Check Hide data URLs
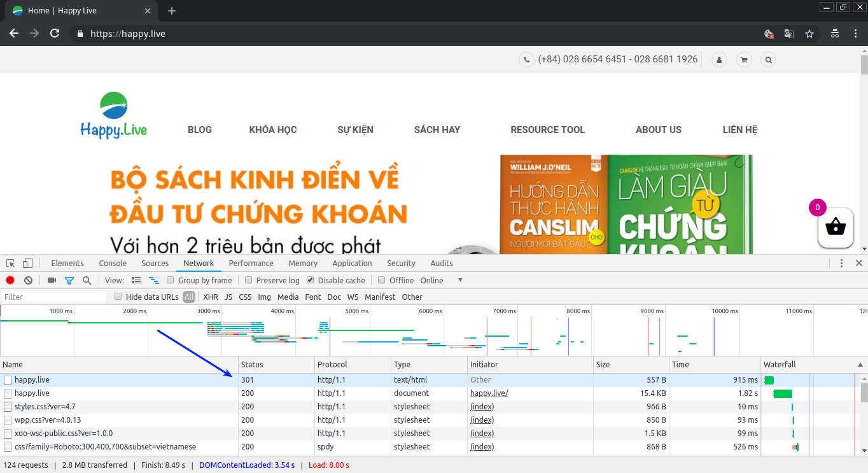Viewport: 868px width, 473px height. [118, 297]
